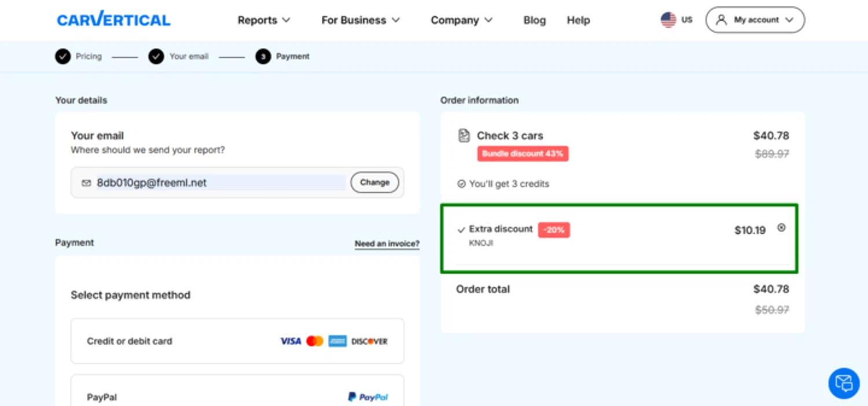Open the Reports dropdown menu
The image size is (868, 406).
click(x=264, y=20)
